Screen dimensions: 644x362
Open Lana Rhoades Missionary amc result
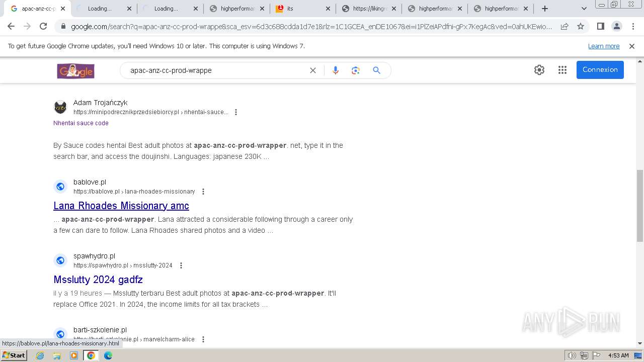(x=121, y=206)
